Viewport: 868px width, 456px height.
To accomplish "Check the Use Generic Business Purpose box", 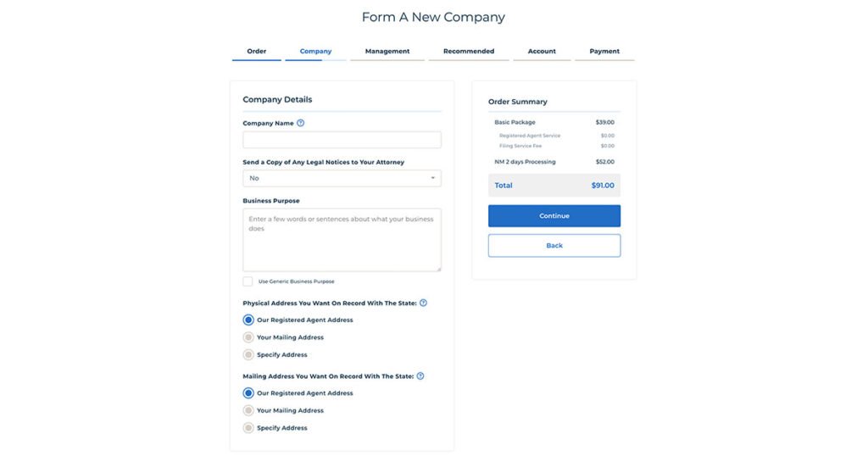I will point(248,281).
